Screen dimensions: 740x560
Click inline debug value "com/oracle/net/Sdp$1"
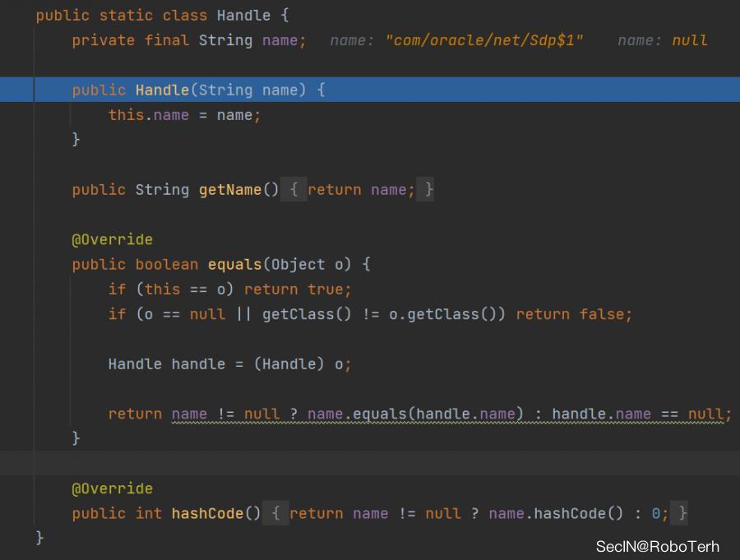pyautogui.click(x=483, y=40)
